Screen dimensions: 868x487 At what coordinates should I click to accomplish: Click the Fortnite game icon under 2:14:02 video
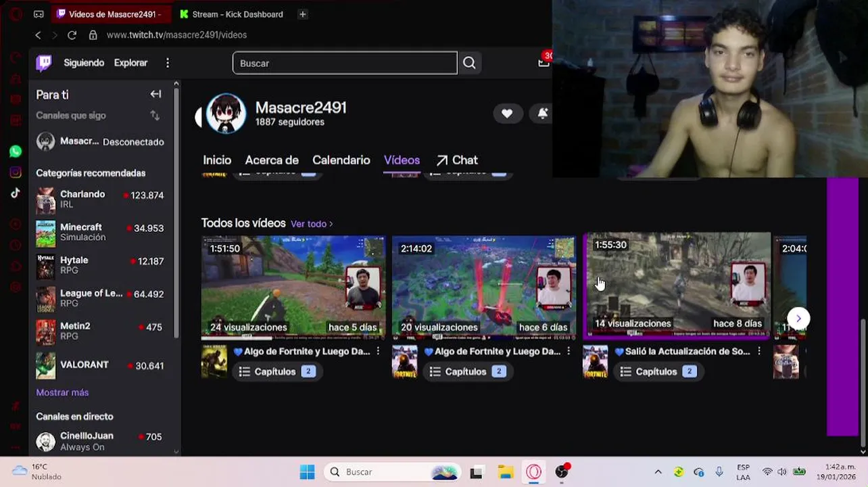coord(404,362)
